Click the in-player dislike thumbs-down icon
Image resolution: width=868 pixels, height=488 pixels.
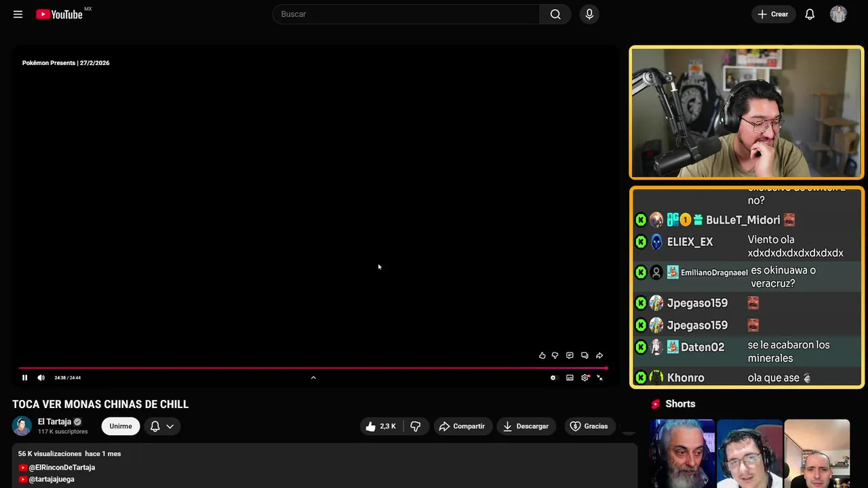point(555,355)
